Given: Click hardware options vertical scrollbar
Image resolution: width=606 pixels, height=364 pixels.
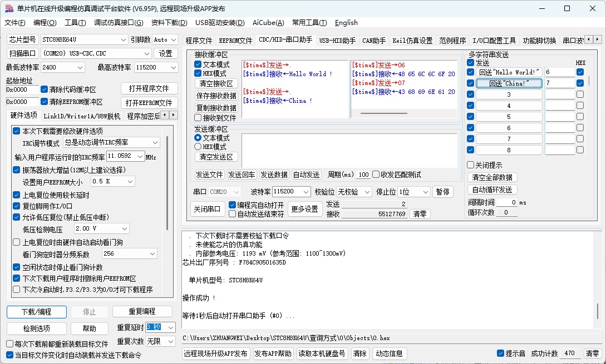Looking at the screenshot, I should click(167, 183).
